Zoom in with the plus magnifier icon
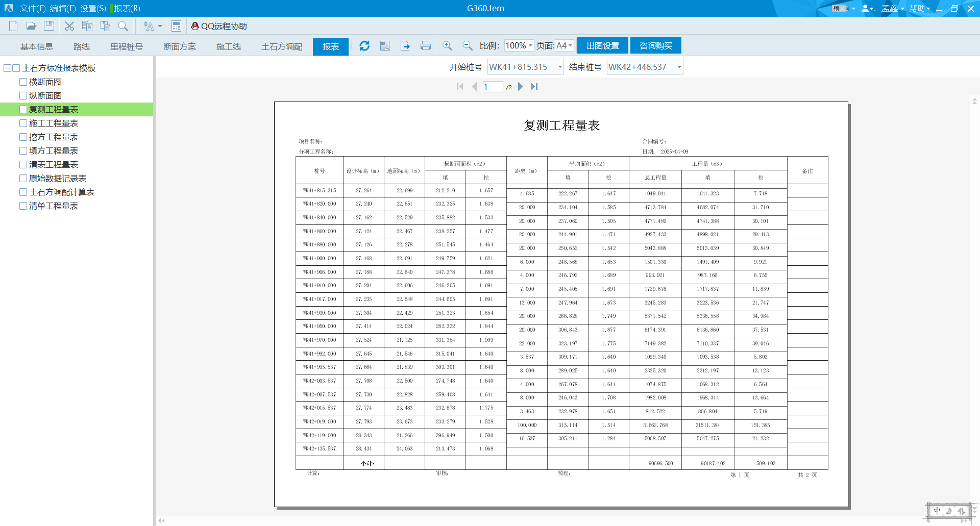Screen dimensions: 980x526 coord(448,46)
